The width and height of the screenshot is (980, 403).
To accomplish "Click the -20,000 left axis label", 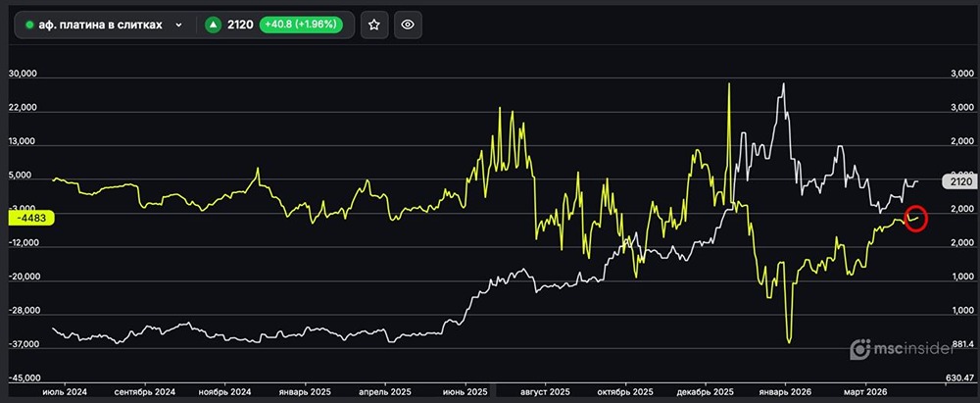I will 24,277.
